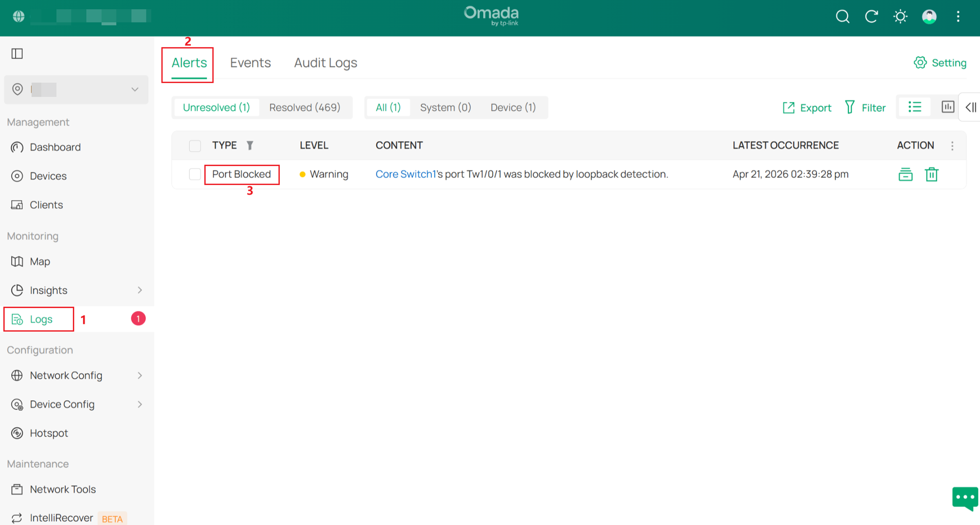Show the Resolved (469) alerts
Viewport: 980px width, 525px height.
pos(305,108)
